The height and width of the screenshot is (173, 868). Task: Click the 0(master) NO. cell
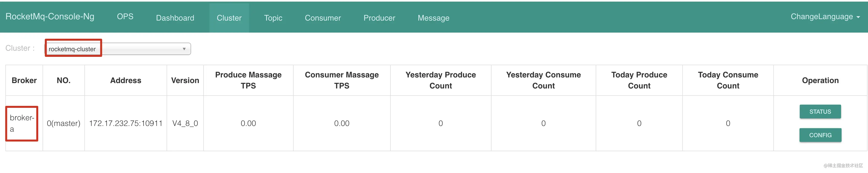tap(63, 124)
